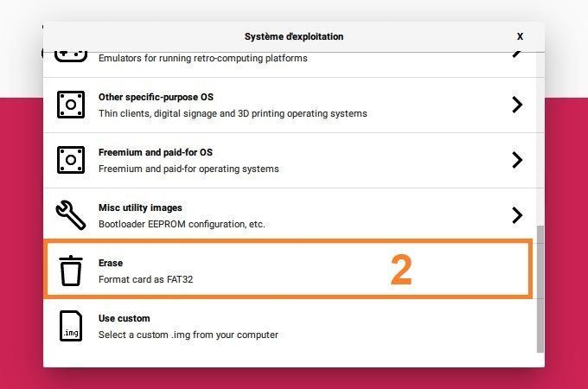Click 'Select a custom .img from your computer' text
This screenshot has height=389, width=588.
189,335
